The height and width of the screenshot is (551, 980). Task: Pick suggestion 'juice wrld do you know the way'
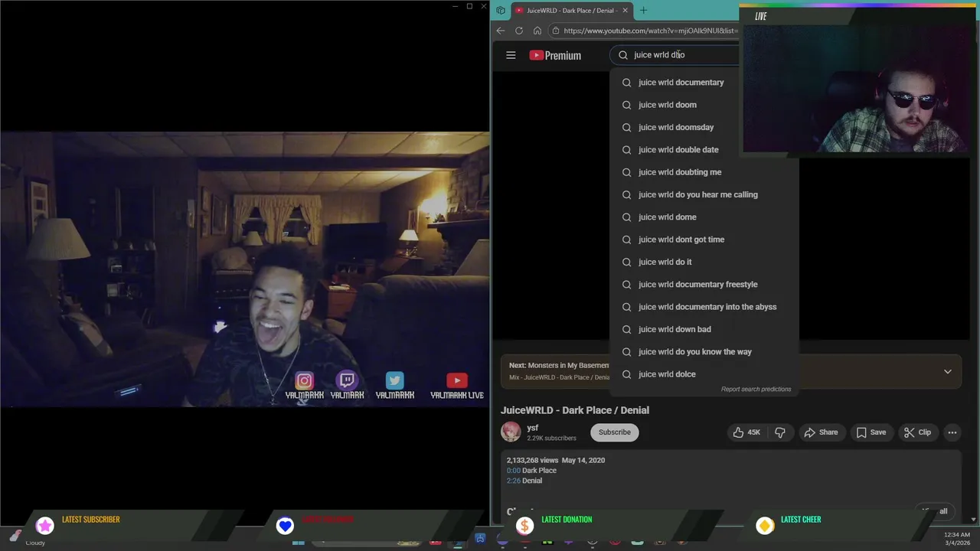[x=704, y=352]
